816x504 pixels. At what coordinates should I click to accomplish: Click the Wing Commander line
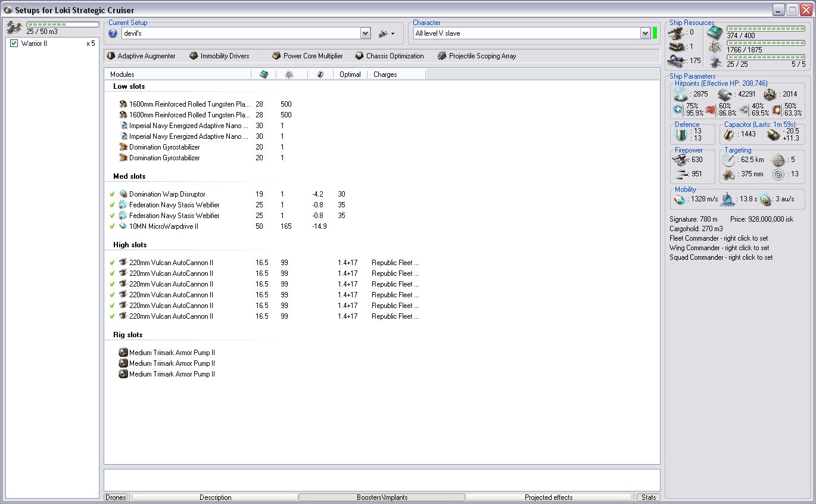719,248
